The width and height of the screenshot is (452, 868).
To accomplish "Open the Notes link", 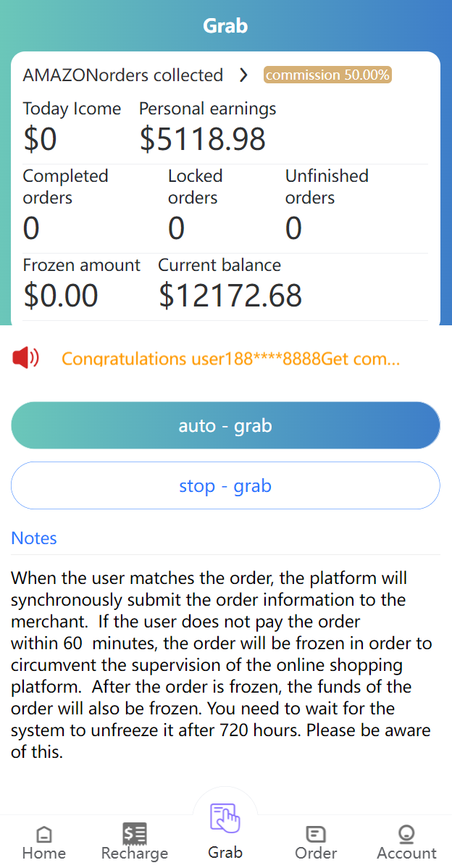I will [x=34, y=538].
